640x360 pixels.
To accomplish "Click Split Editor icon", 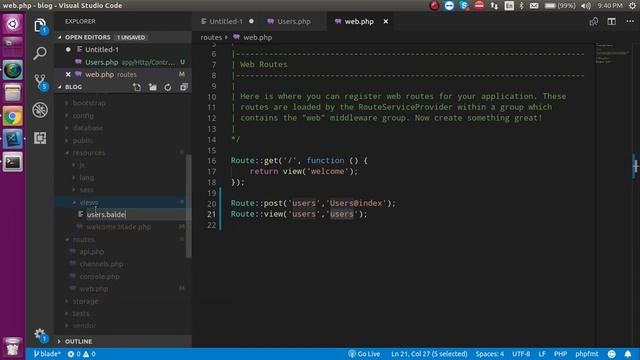I will 611,22.
